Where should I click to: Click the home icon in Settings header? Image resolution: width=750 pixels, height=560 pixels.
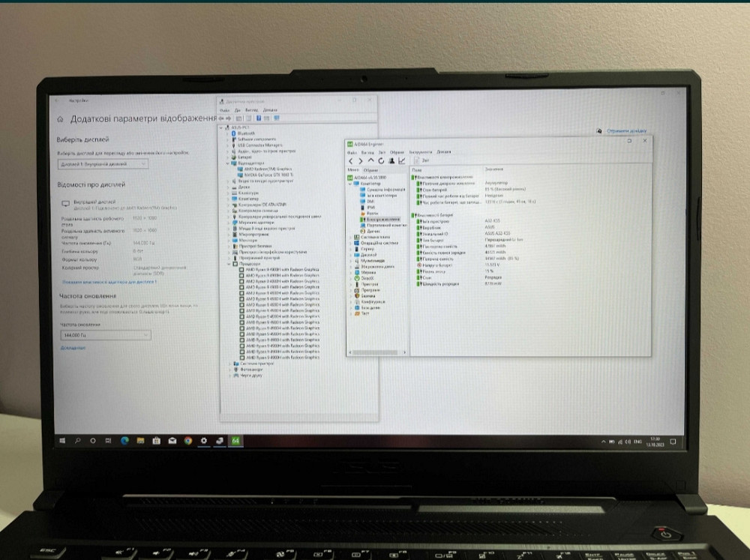click(61, 119)
